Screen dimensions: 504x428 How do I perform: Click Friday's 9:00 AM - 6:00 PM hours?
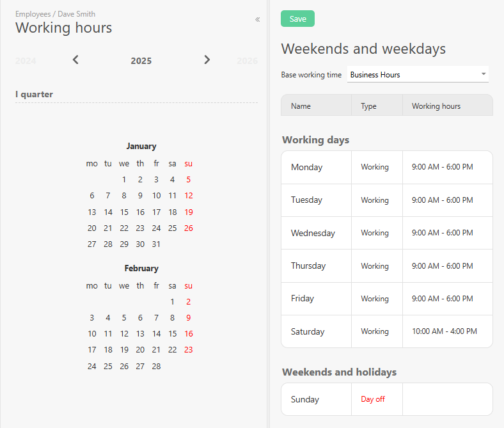pyautogui.click(x=442, y=299)
